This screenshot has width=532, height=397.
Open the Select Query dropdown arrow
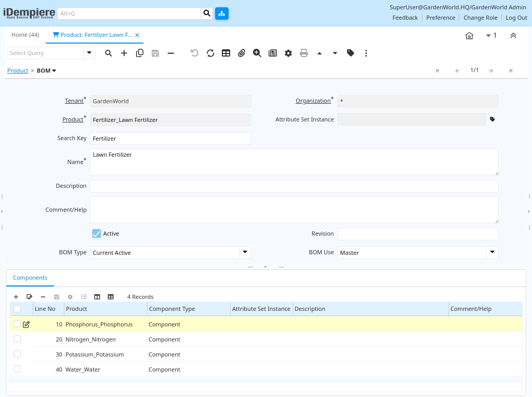click(x=89, y=53)
